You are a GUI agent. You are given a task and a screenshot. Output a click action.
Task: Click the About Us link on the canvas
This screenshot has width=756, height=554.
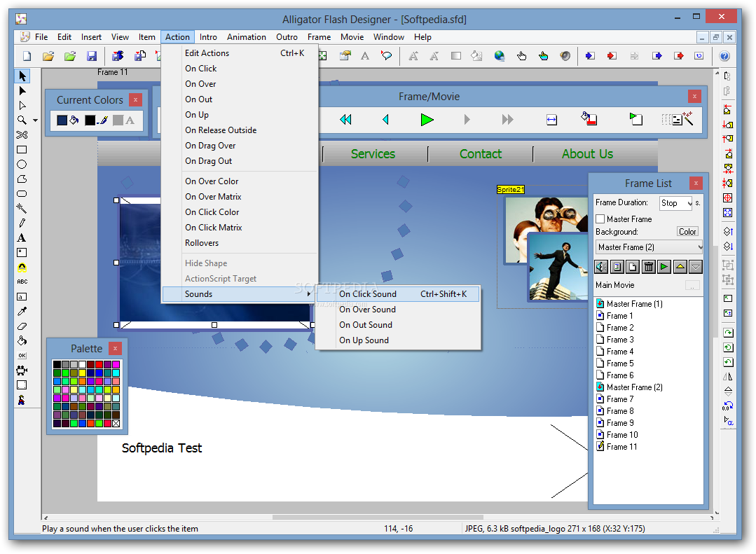587,154
